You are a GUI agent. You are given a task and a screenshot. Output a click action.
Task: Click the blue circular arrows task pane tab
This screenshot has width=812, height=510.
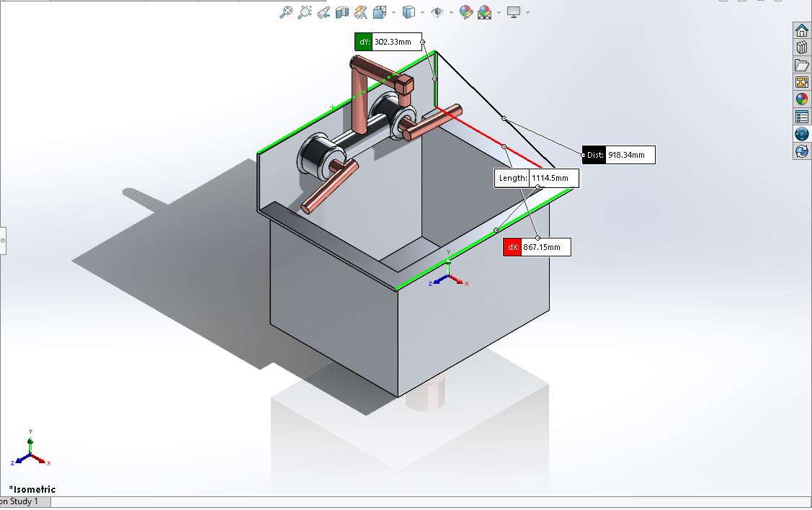tap(802, 151)
